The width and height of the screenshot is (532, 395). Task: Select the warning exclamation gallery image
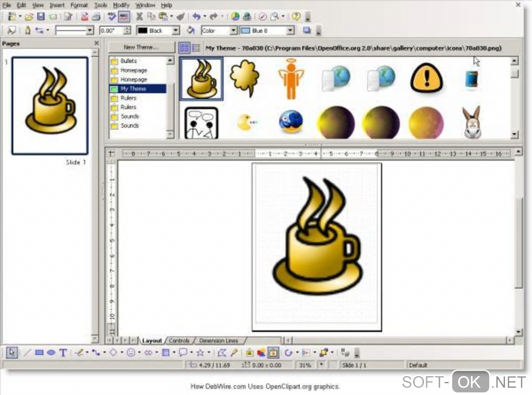coord(427,78)
